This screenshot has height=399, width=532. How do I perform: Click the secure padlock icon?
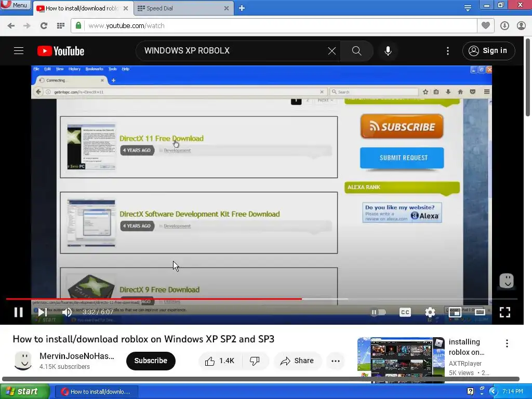click(78, 25)
